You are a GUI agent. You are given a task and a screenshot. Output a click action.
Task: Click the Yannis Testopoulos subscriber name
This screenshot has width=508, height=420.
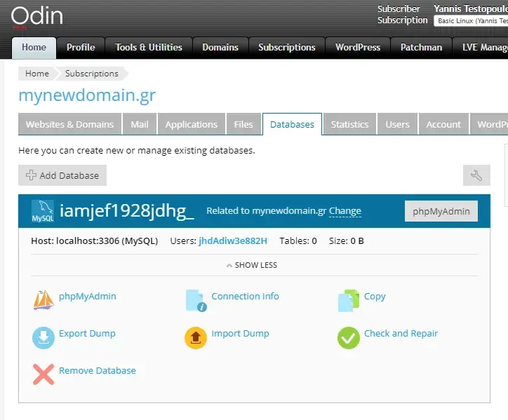471,8
